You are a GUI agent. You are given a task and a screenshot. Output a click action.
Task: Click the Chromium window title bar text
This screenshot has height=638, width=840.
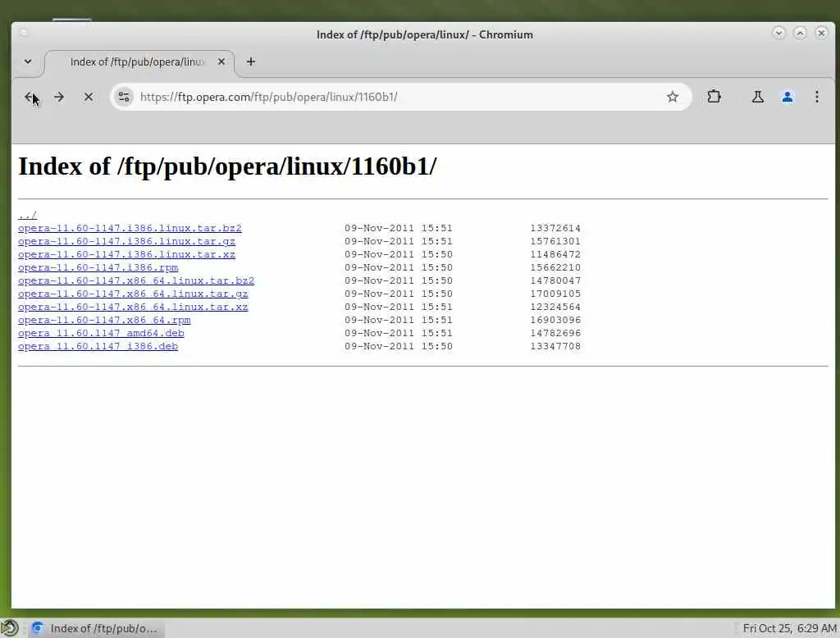click(x=424, y=34)
